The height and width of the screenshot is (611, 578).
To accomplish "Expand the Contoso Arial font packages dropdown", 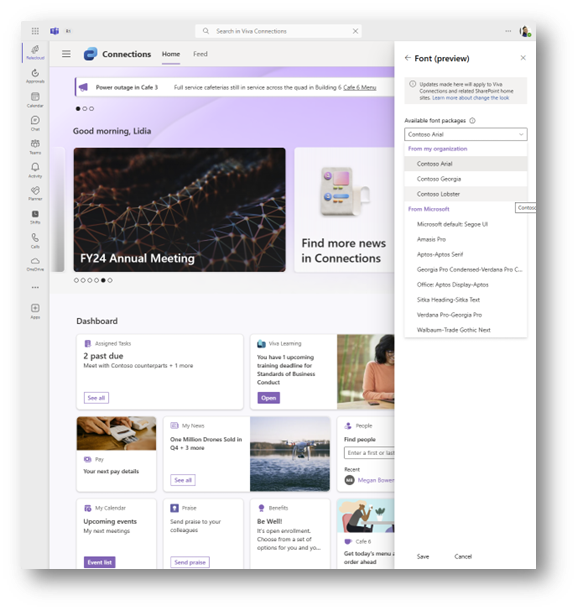I will (466, 134).
